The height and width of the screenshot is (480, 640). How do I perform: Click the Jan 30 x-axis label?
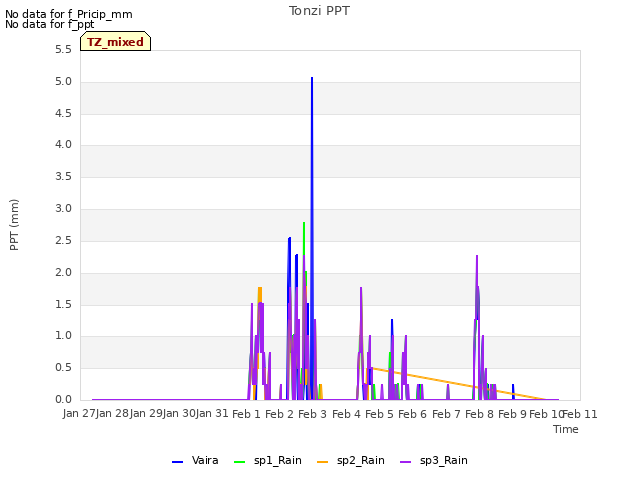coord(179,414)
